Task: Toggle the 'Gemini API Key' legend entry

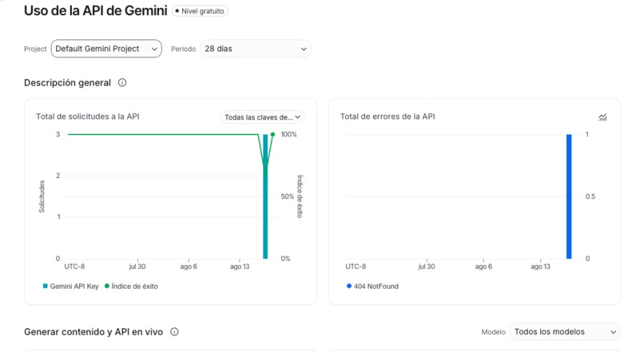Action: pos(70,287)
